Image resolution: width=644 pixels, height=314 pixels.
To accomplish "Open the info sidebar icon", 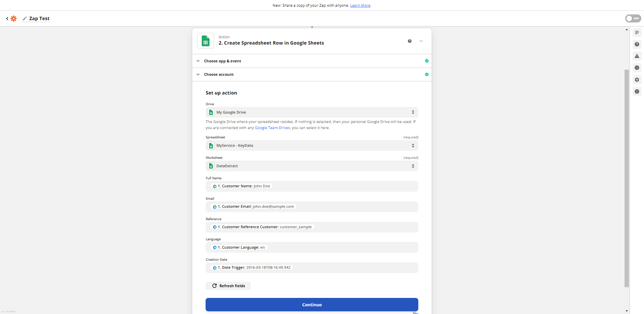I will [637, 91].
